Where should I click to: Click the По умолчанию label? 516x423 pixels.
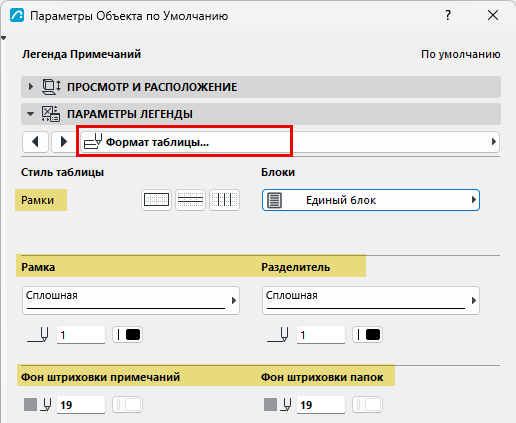[x=461, y=54]
